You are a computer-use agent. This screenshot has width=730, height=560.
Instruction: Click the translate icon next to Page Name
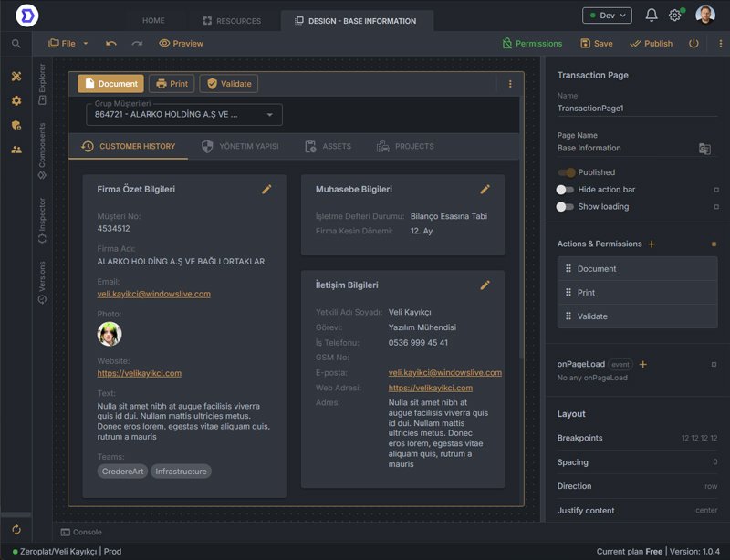(x=704, y=149)
